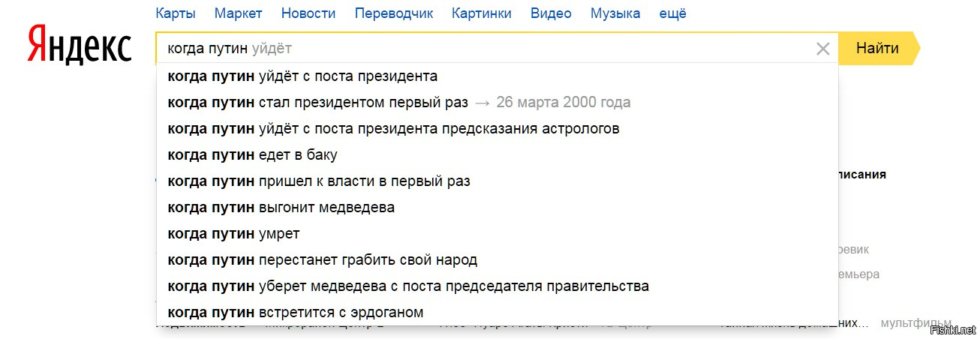Open the Музыка service
This screenshot has height=339, width=980.
615,13
